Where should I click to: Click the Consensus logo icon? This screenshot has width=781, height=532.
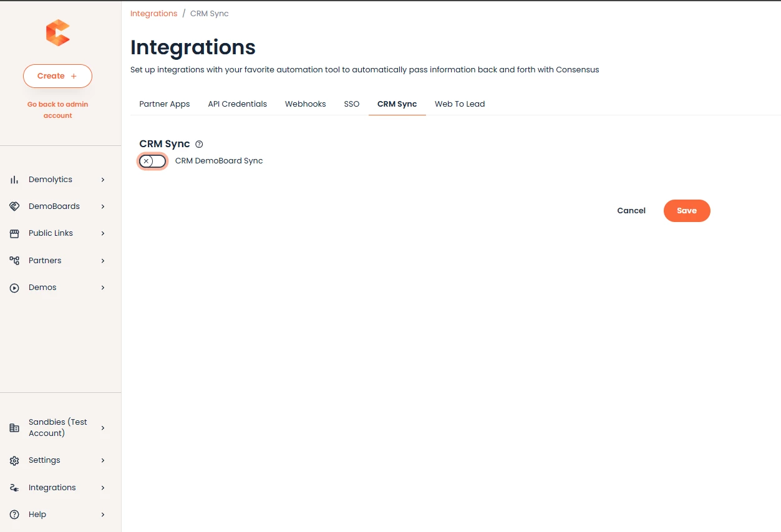coord(57,33)
